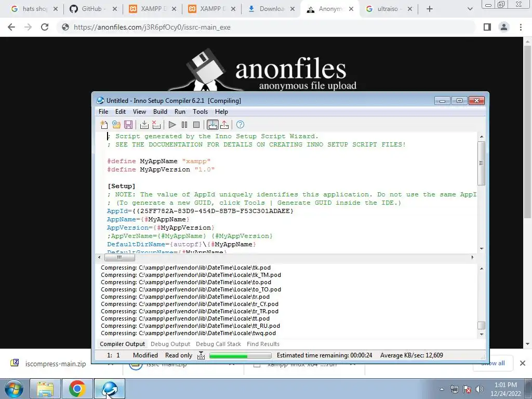Click the compiling status icon beside Read only
The width and height of the screenshot is (532, 399).
point(201,355)
